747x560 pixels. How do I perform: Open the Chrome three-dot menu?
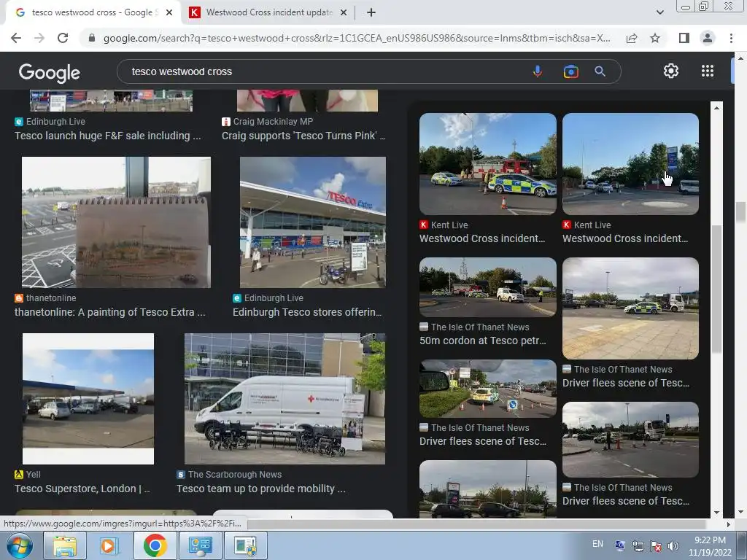click(731, 38)
